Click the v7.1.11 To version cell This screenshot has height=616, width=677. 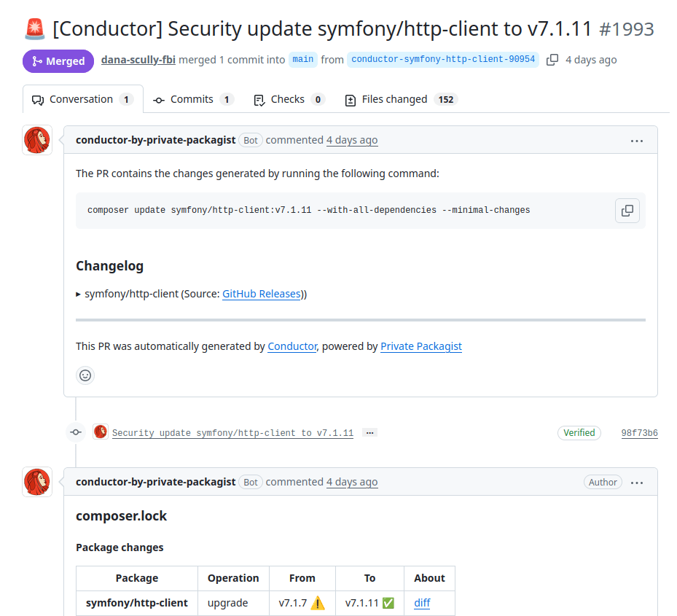(x=369, y=603)
